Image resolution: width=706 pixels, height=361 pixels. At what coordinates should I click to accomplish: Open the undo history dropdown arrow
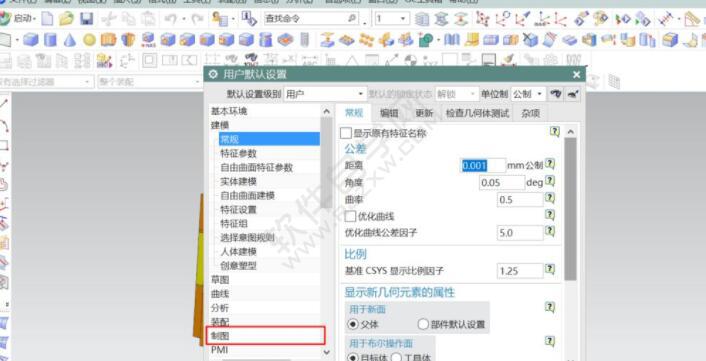point(184,19)
